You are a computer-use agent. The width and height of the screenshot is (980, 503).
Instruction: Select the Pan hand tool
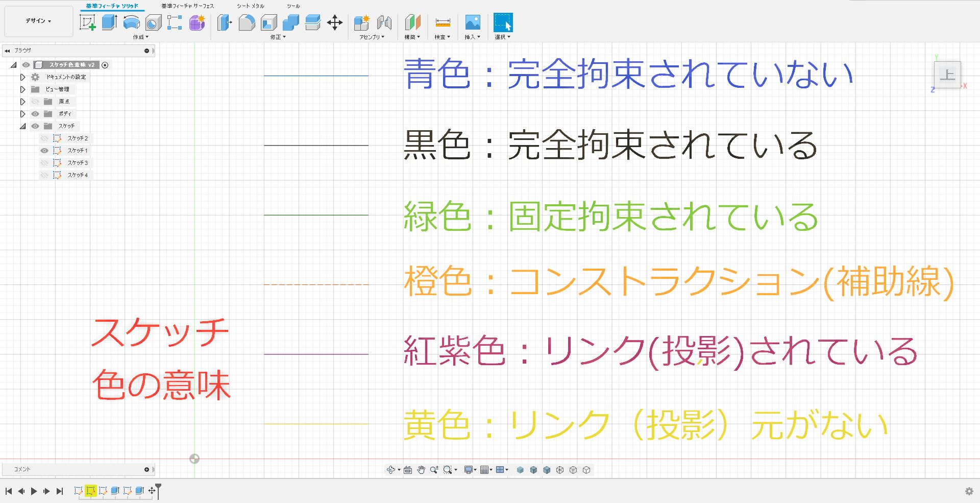click(421, 470)
